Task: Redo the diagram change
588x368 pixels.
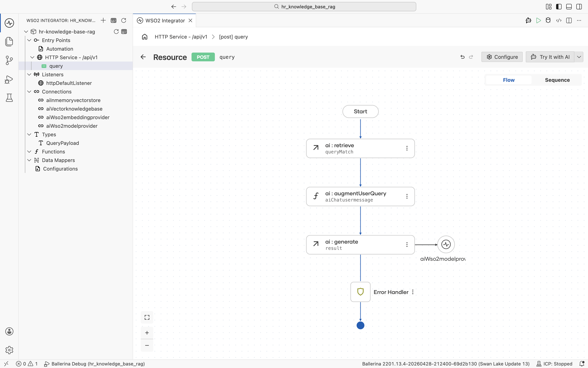Action: [x=471, y=57]
